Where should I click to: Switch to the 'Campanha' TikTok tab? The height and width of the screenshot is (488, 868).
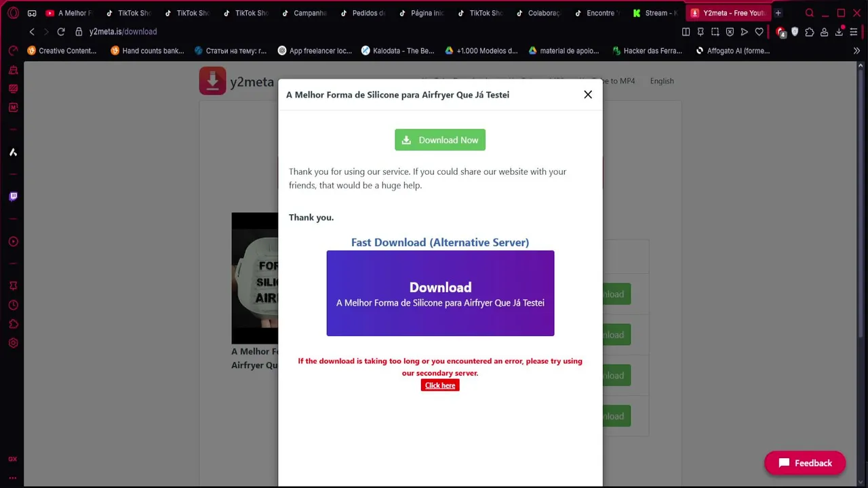pyautogui.click(x=304, y=13)
